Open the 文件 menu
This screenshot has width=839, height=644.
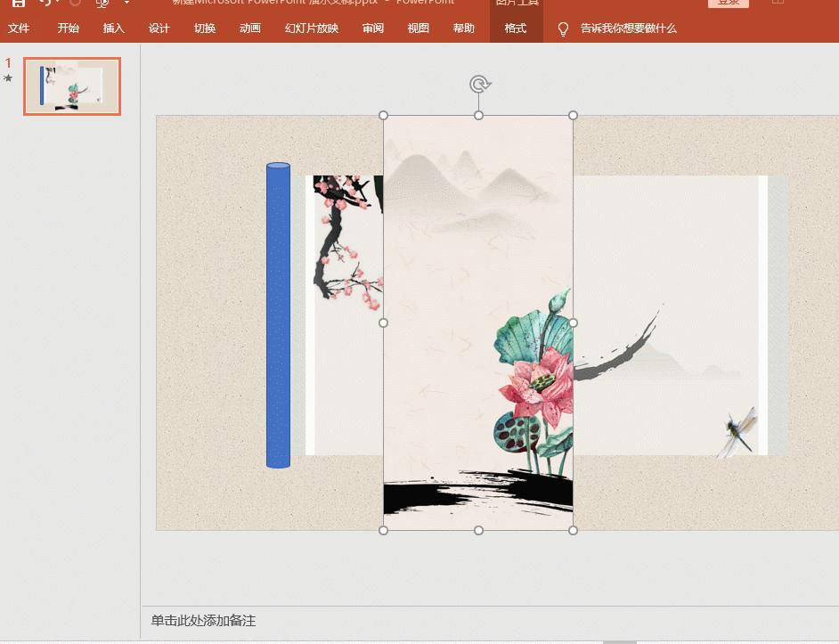tap(19, 29)
